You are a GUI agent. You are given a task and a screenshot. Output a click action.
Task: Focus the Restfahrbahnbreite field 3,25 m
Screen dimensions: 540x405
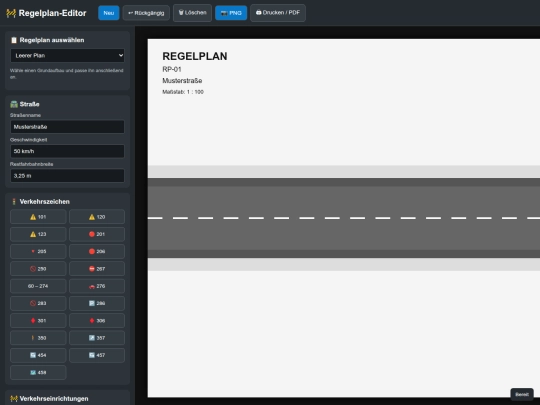pyautogui.click(x=67, y=176)
